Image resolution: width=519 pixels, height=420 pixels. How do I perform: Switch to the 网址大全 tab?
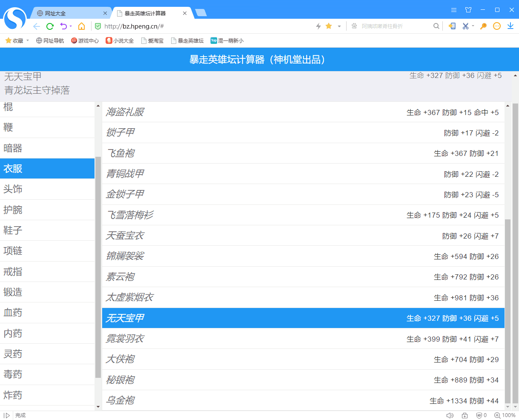click(x=70, y=13)
